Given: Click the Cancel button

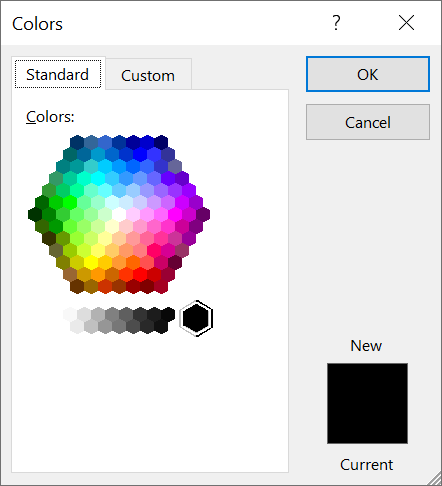Looking at the screenshot, I should pos(368,122).
